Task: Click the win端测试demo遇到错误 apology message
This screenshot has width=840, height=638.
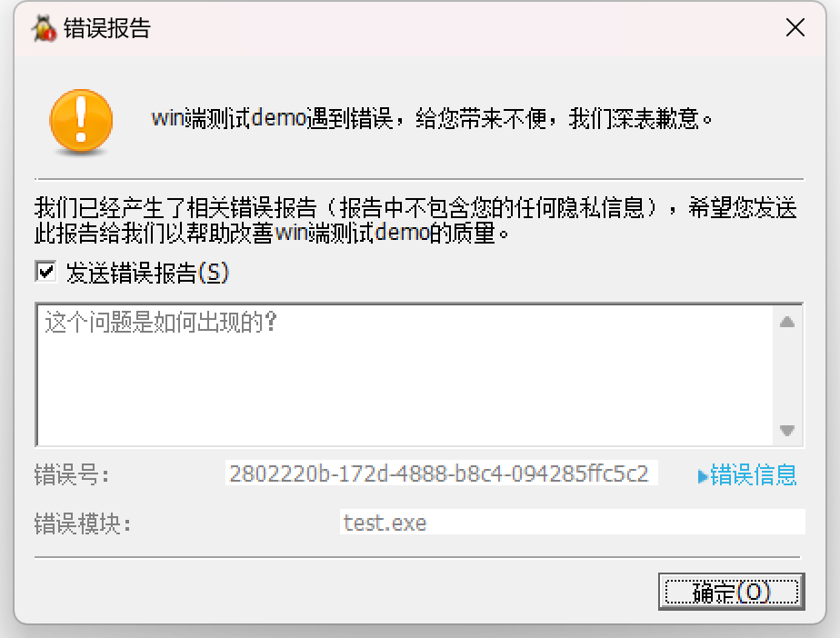Action: pyautogui.click(x=432, y=118)
